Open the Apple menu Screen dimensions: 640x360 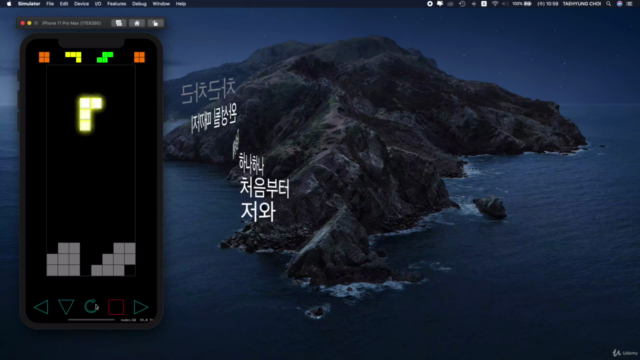[9, 4]
